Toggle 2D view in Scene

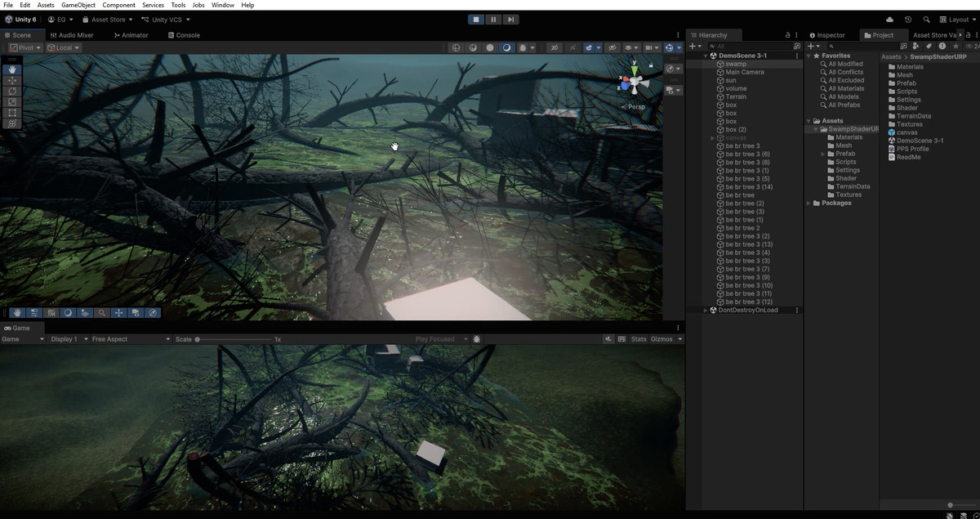(555, 47)
